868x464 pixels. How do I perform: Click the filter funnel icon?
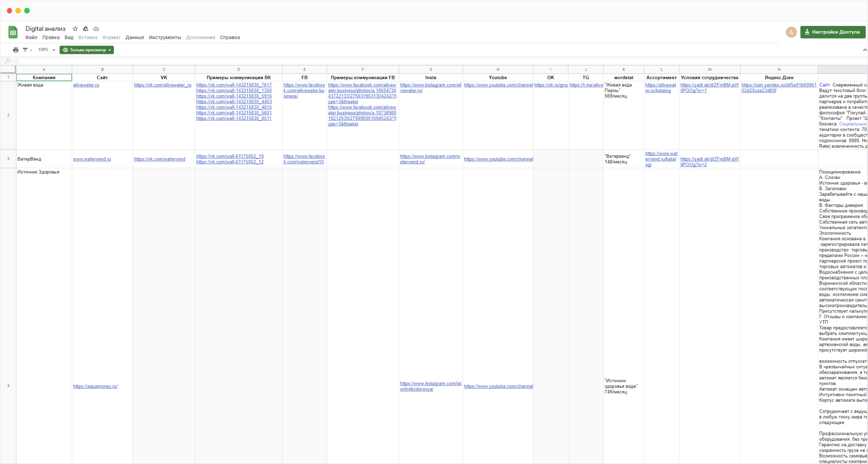click(26, 50)
